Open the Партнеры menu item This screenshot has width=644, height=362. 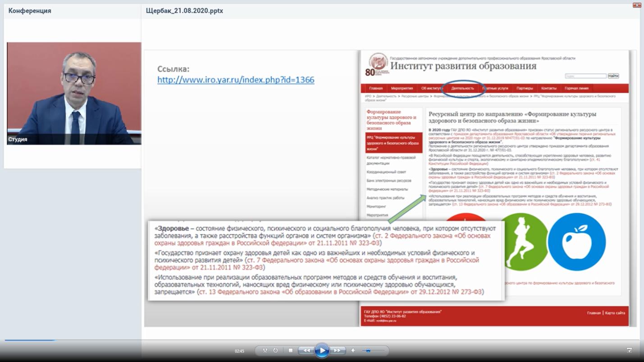pos(525,88)
